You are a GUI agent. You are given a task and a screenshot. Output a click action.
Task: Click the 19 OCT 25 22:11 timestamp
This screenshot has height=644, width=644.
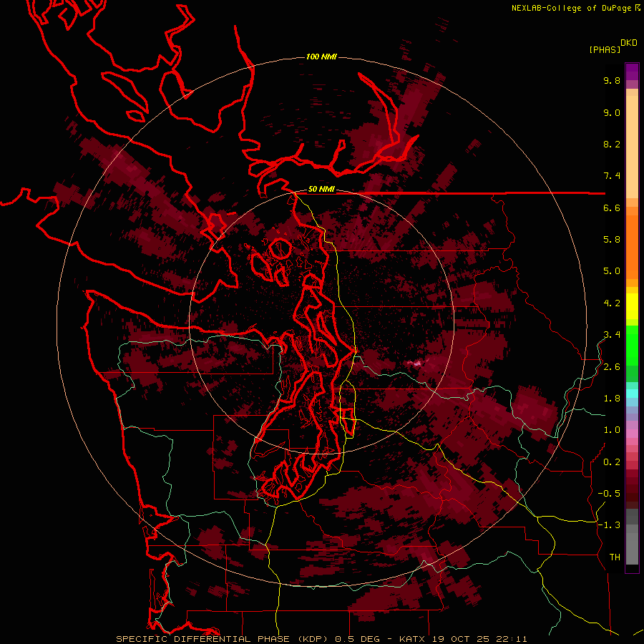tap(479, 639)
